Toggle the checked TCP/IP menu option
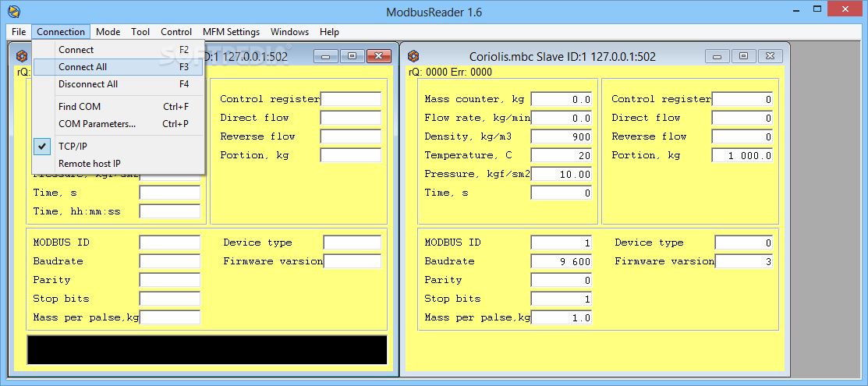868x386 pixels. coord(119,146)
